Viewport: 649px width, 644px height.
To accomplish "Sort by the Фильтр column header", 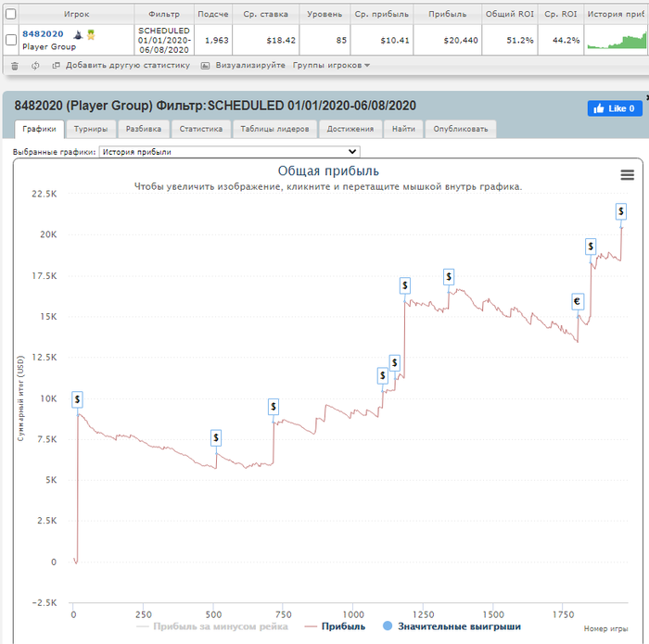I will pyautogui.click(x=164, y=14).
